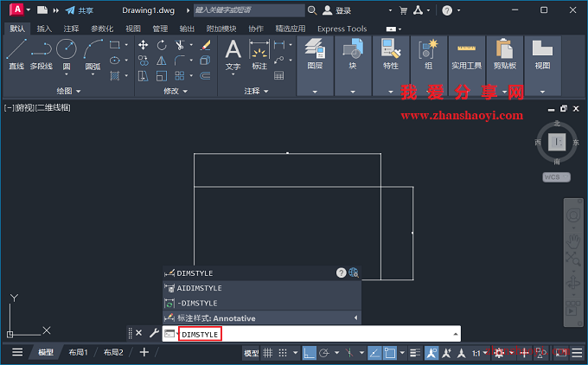Toggle object snap tracking in status bar
Screen dimensions: 588x365
point(374,353)
